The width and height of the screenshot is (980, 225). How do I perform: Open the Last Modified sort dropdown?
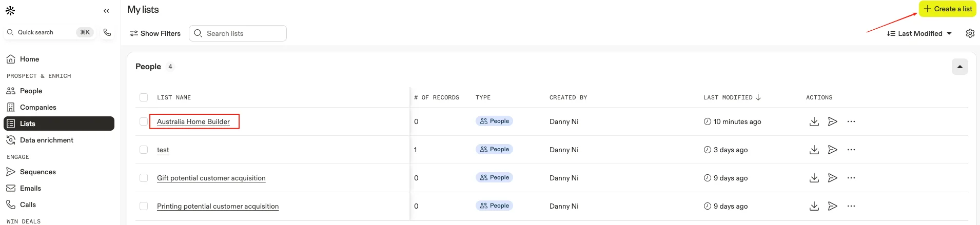coord(919,33)
